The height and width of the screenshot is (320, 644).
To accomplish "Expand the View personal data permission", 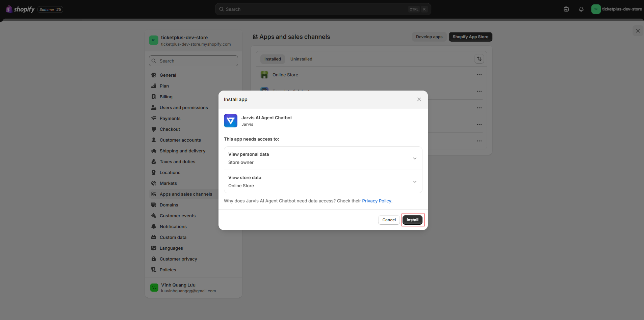I will 323,158.
